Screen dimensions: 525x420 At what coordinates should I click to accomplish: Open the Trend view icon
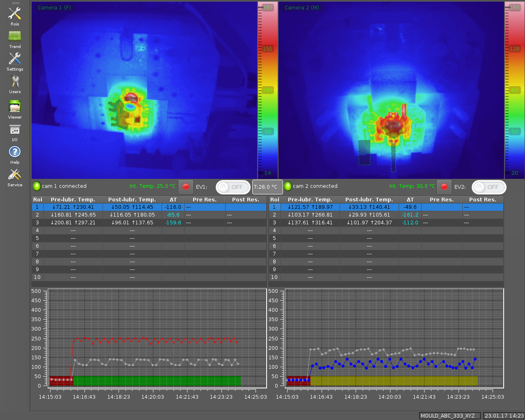pyautogui.click(x=15, y=37)
